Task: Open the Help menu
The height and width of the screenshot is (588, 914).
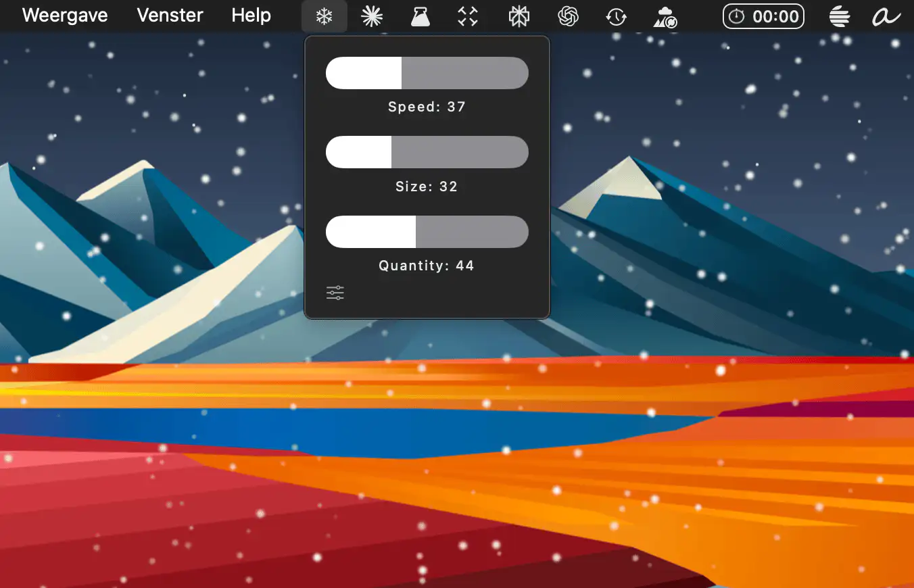Action: coord(251,16)
